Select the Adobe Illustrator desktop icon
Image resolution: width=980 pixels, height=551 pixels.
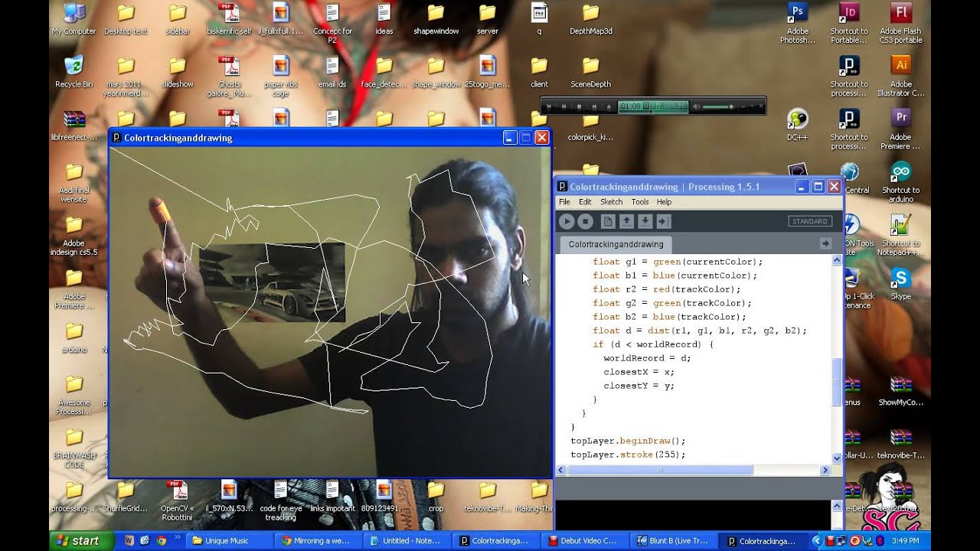coord(901,77)
